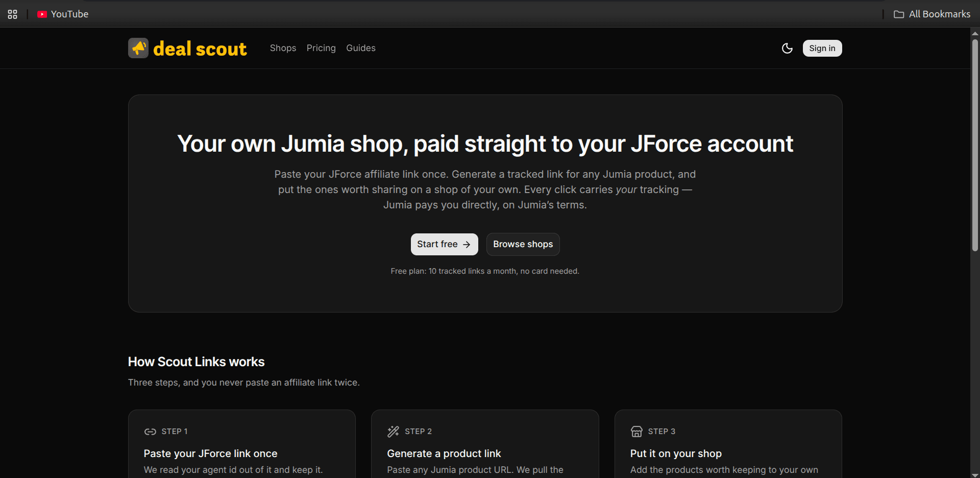Click the Step 3 shop icon

636,432
